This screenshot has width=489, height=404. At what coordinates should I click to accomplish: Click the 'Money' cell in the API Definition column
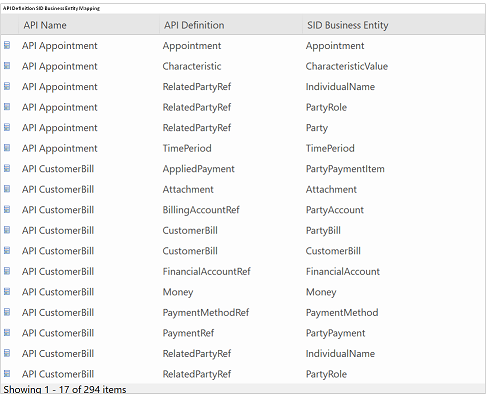click(x=178, y=292)
